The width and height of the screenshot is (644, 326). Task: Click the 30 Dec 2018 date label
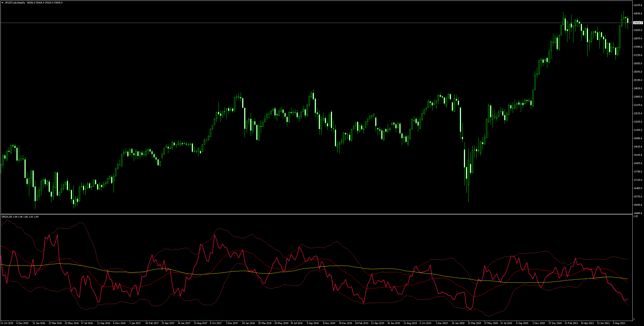345,323
